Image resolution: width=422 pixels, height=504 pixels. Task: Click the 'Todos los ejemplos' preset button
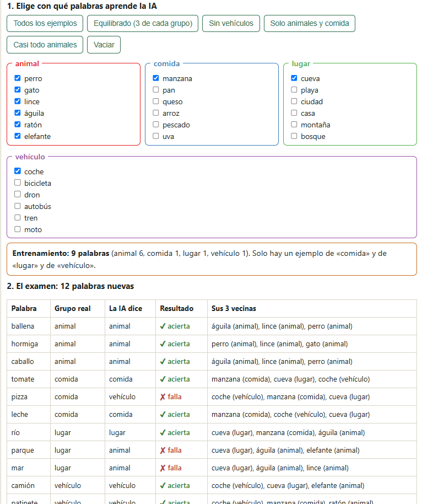(45, 24)
